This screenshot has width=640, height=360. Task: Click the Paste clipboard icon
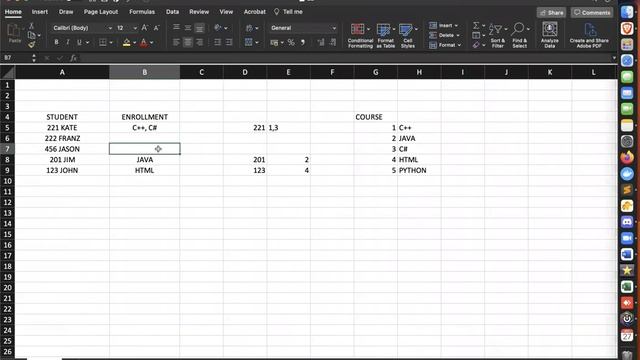tap(14, 33)
